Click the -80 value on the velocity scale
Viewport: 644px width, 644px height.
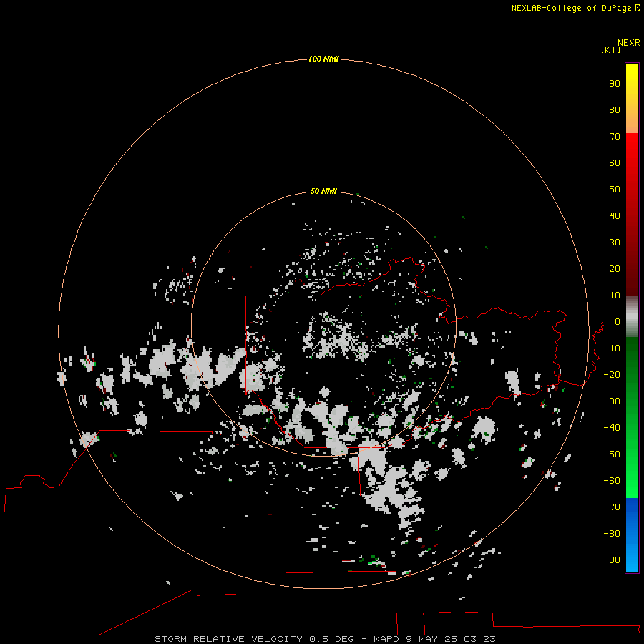(x=612, y=534)
